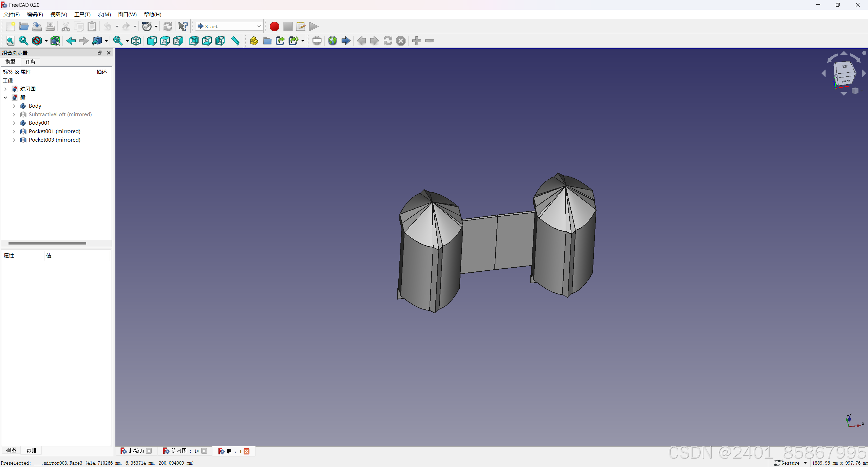Toggle the clipping plane toolbar icon

pos(317,41)
